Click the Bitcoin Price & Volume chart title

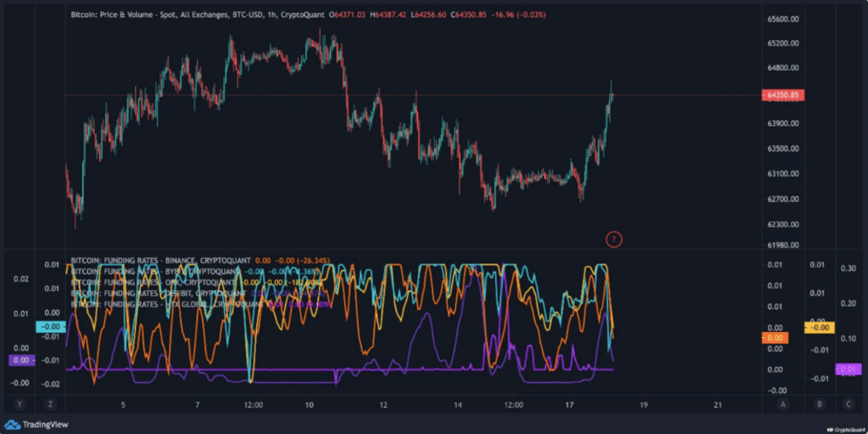[198, 15]
